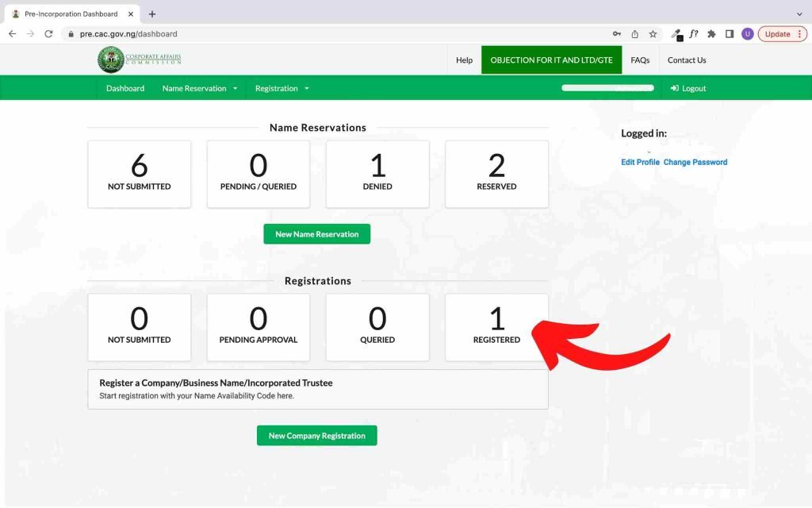View the 1 Denied reservations card
This screenshot has width=812, height=508.
pyautogui.click(x=377, y=174)
